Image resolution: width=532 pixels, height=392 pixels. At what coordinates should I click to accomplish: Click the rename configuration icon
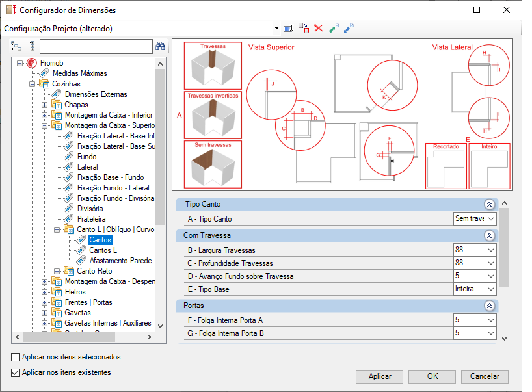[x=288, y=29]
